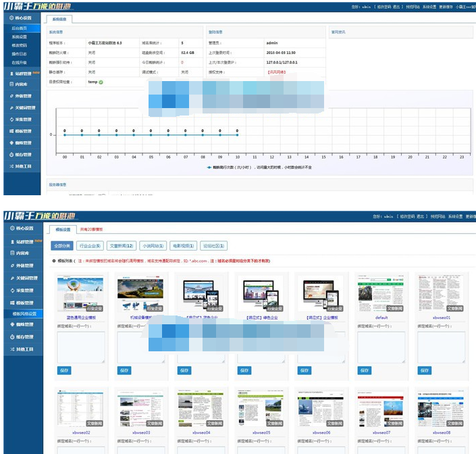Filter templates by 行业企业(5)
476x454 pixels.
coord(90,246)
